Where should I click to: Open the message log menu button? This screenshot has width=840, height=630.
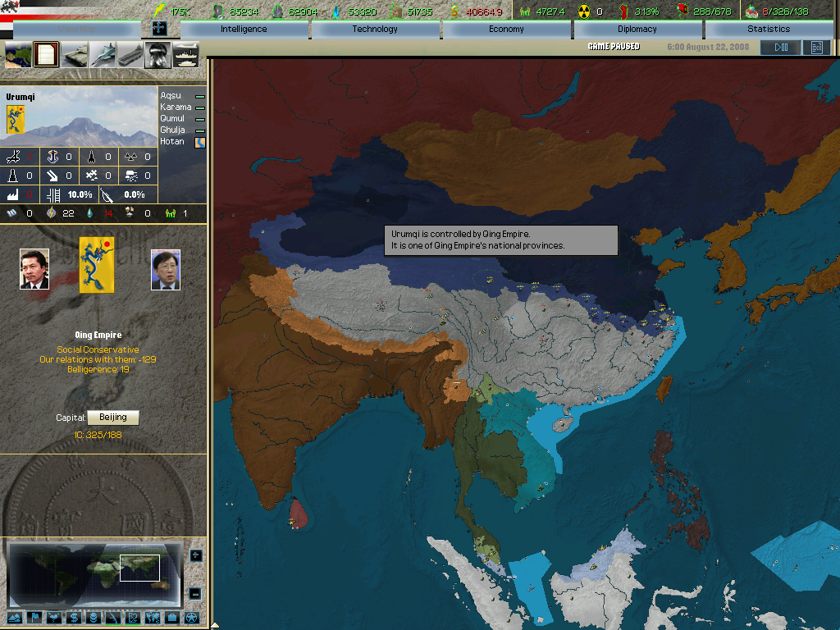816,48
